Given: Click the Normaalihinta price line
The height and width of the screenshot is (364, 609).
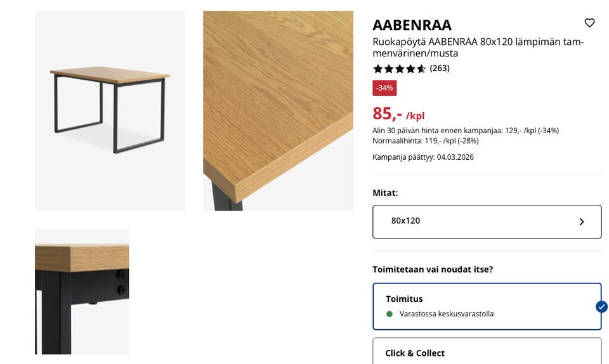Looking at the screenshot, I should click(x=425, y=141).
